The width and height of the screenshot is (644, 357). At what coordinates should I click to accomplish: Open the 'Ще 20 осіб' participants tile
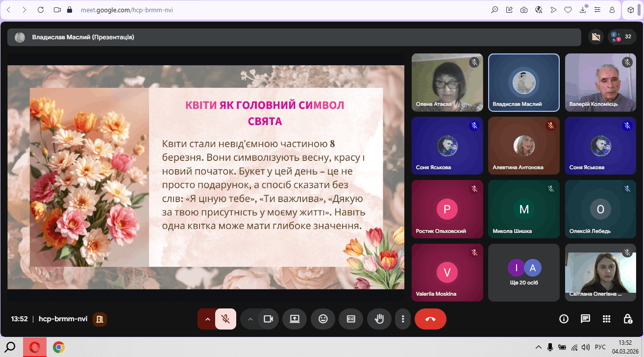pyautogui.click(x=523, y=272)
